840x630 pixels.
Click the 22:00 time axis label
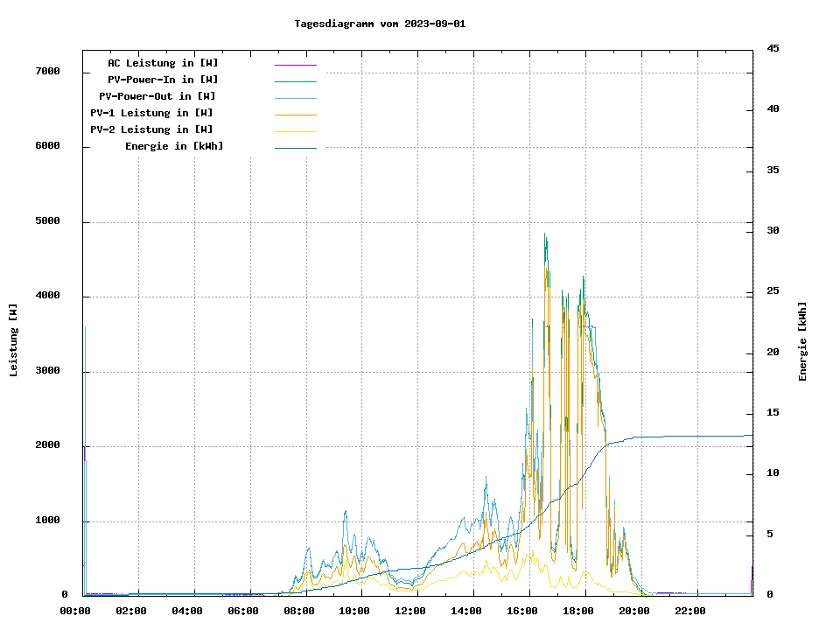[x=690, y=611]
